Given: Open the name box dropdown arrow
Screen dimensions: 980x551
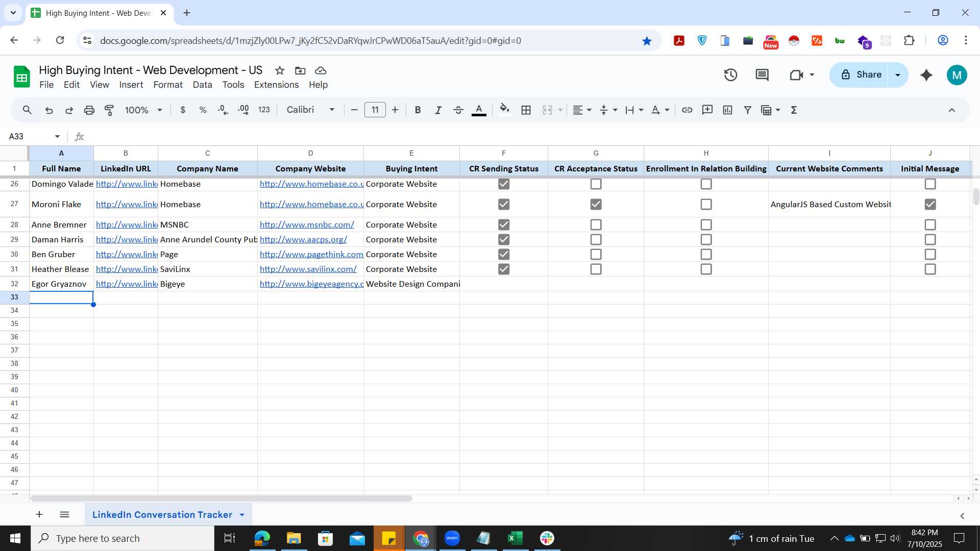Looking at the screenshot, I should pos(57,136).
